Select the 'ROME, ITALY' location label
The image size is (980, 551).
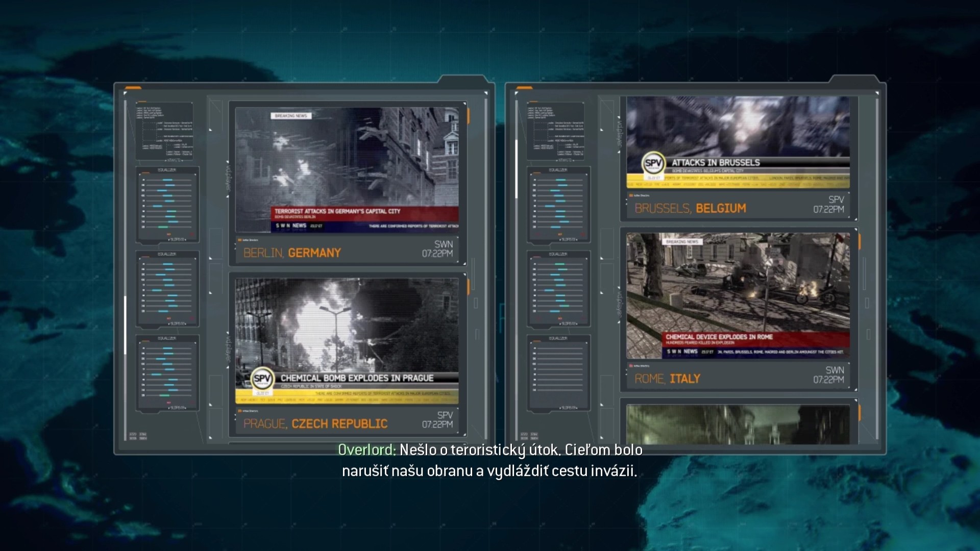pyautogui.click(x=667, y=379)
